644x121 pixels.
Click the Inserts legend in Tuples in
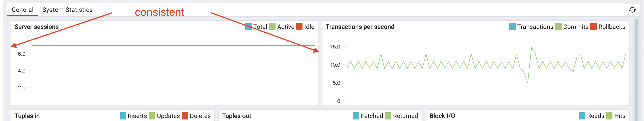coord(133,116)
